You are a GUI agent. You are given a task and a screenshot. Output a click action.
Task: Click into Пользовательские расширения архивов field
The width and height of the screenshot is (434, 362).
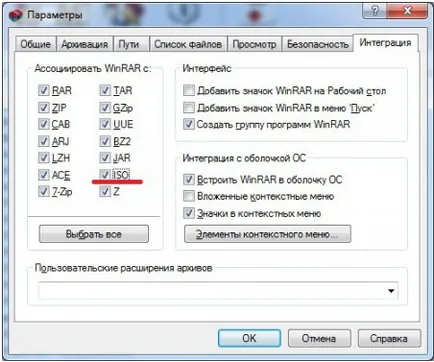(x=218, y=291)
